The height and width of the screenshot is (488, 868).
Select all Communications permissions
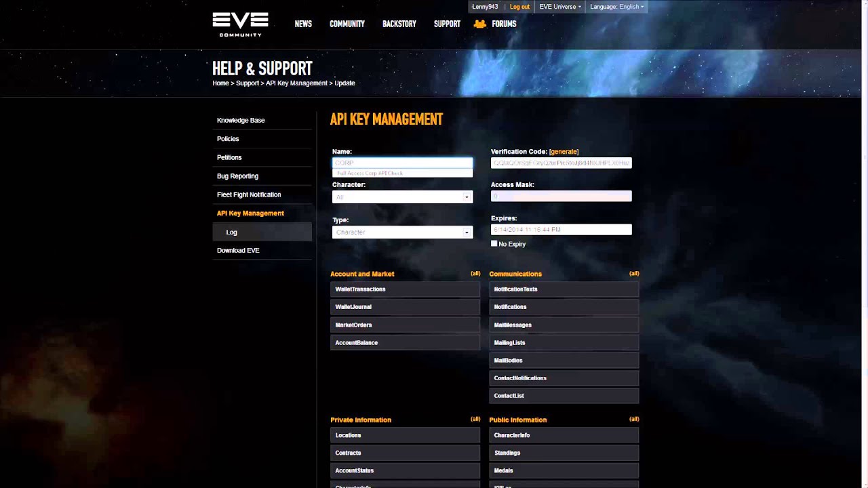click(x=634, y=274)
